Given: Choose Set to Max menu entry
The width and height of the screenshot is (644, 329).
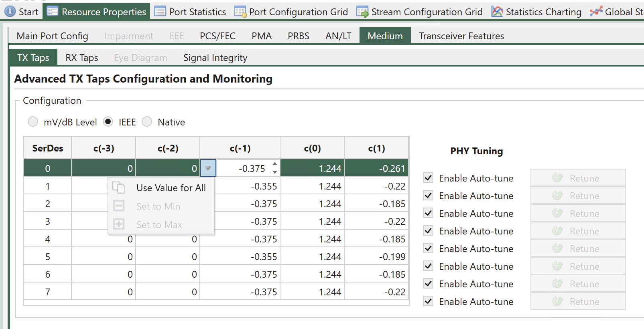Looking at the screenshot, I should 161,224.
